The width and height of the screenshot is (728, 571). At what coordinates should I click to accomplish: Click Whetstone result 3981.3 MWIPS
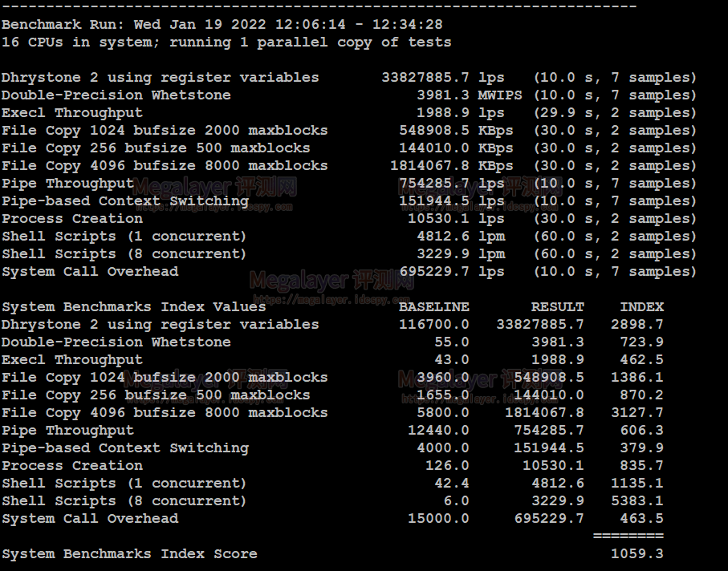[x=470, y=95]
